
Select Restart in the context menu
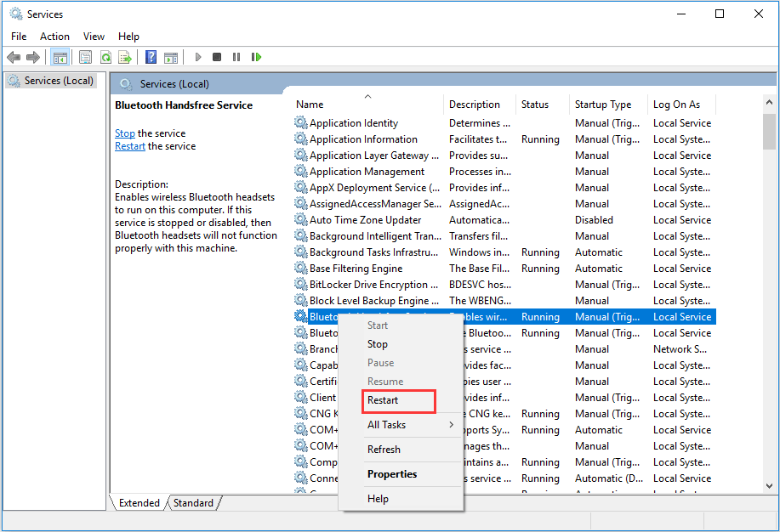point(383,400)
